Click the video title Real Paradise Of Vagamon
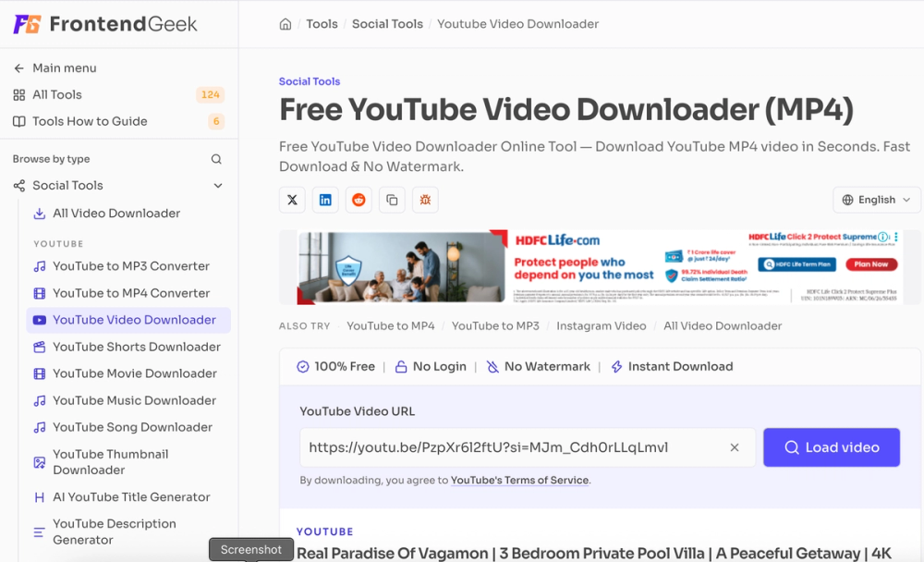 click(x=593, y=554)
